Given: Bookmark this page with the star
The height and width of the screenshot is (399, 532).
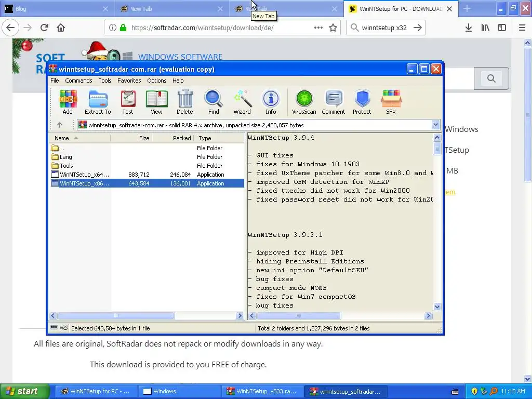Looking at the screenshot, I should click(x=333, y=28).
